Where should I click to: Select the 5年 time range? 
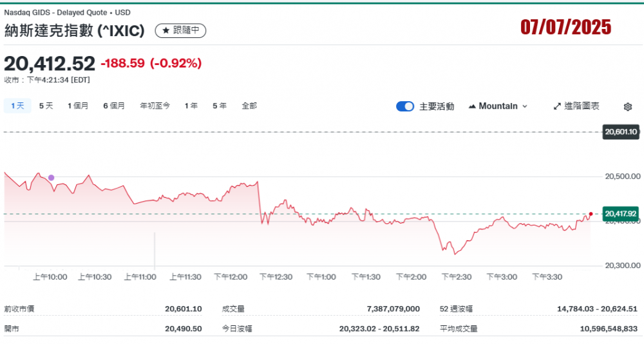click(x=219, y=106)
